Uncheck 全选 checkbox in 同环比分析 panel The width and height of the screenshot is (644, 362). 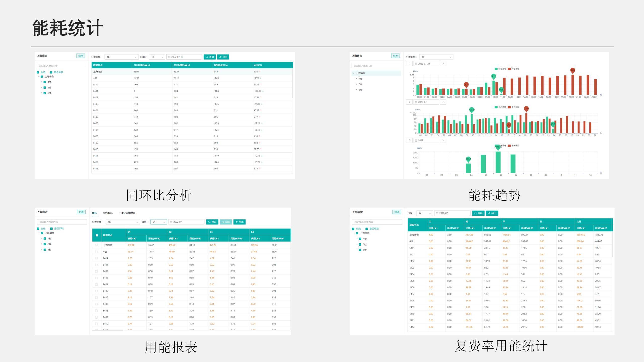pyautogui.click(x=38, y=72)
